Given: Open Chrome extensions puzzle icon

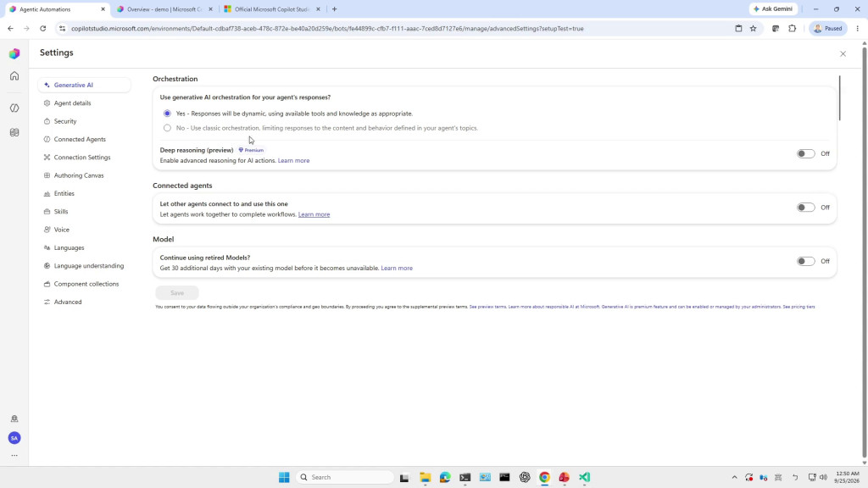Looking at the screenshot, I should [x=793, y=28].
